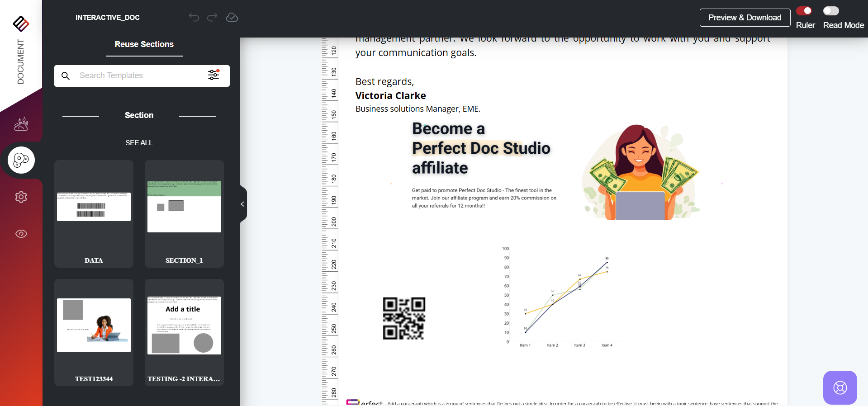Viewport: 868px width, 406px height.
Task: Open the help support widget
Action: [840, 387]
